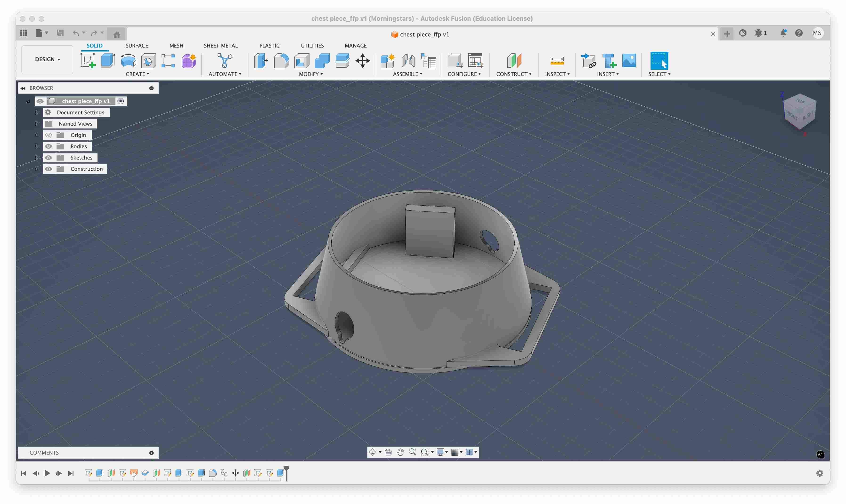Switch to the MESH tab
The width and height of the screenshot is (846, 504).
coord(176,45)
